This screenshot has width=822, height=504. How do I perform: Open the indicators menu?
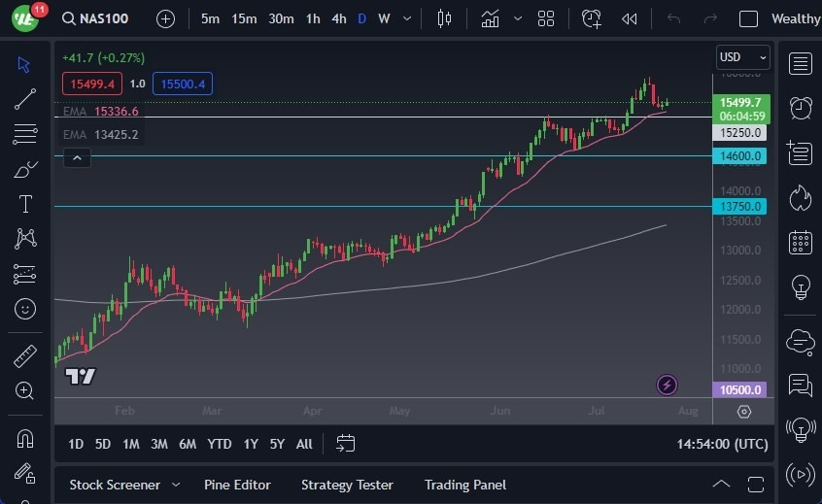coord(490,18)
